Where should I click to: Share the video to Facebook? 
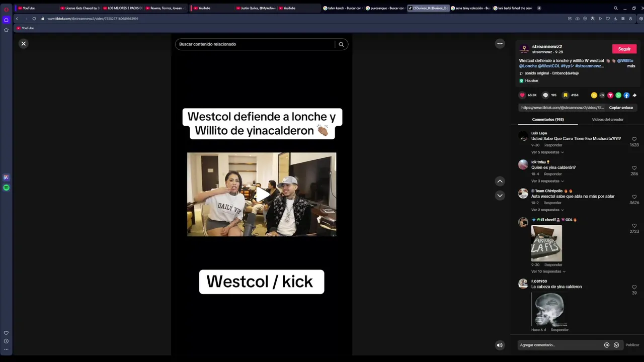[x=626, y=95]
